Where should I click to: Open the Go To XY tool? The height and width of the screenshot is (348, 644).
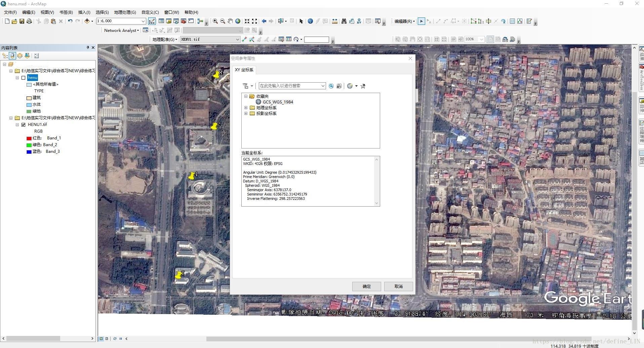(x=359, y=21)
